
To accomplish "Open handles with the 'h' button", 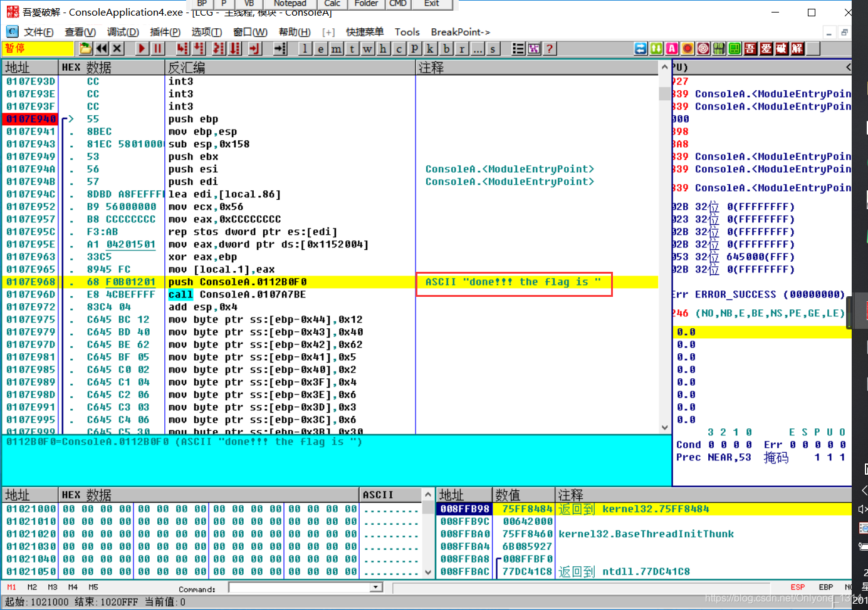I will coord(384,48).
